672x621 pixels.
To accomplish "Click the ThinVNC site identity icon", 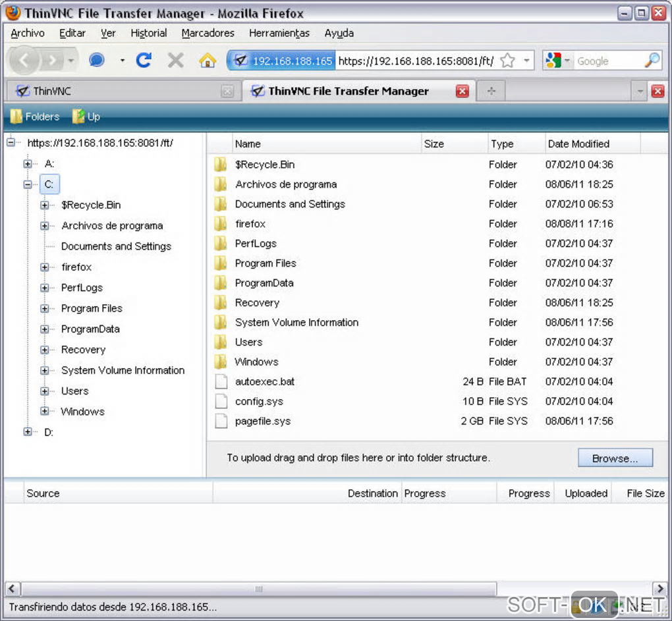I will point(240,61).
